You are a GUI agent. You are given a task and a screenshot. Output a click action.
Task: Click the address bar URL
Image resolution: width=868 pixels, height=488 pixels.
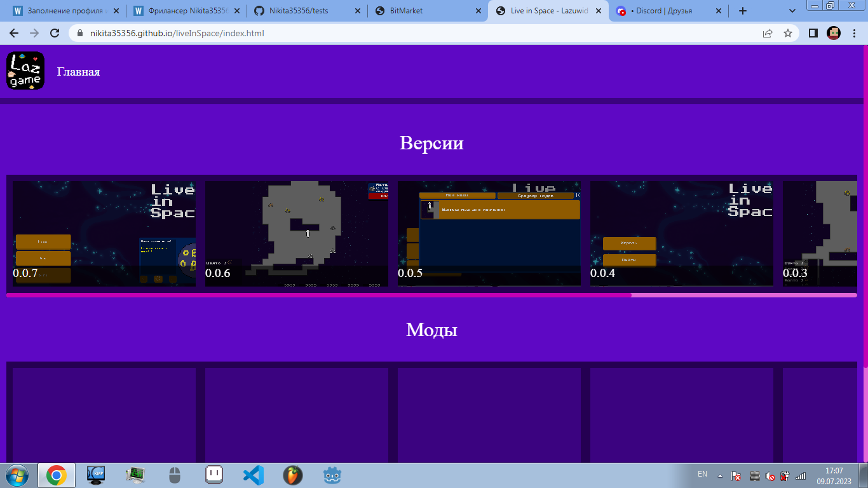pyautogui.click(x=177, y=33)
